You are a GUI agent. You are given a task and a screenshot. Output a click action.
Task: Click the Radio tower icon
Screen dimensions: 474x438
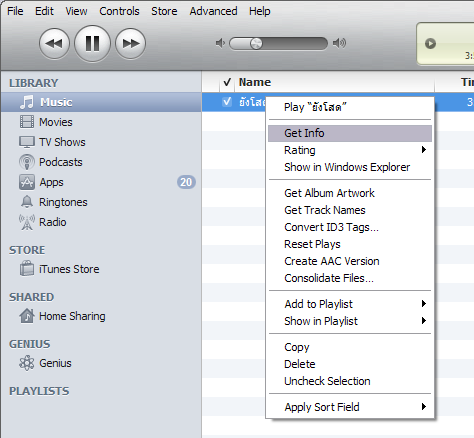(x=27, y=222)
